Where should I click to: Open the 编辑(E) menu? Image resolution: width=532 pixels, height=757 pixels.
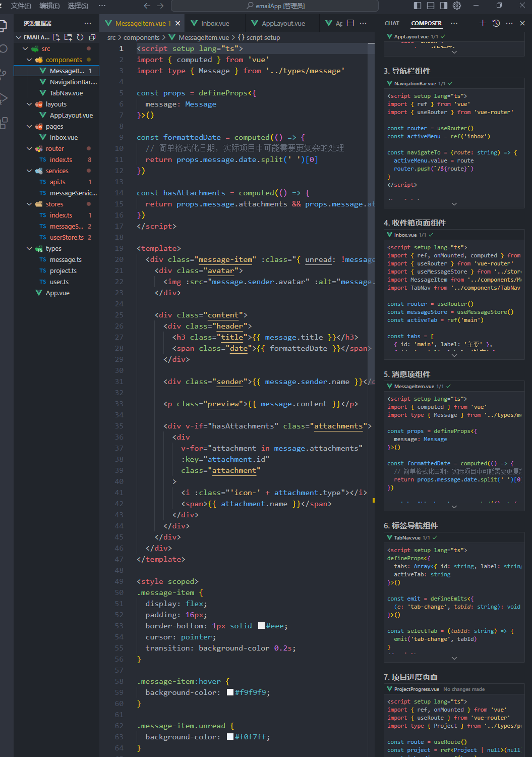[49, 6]
